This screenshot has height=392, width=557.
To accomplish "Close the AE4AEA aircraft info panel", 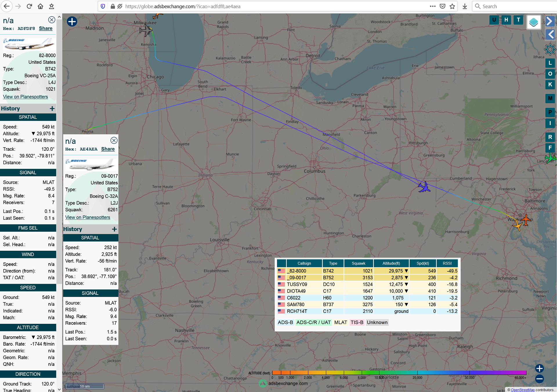I will point(114,140).
